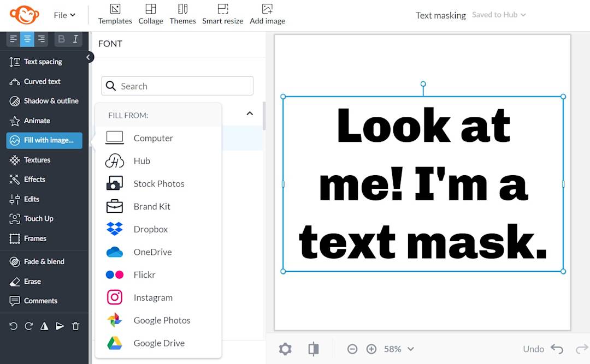Open Themes in the top toolbar
Viewport: 590px width, 364px height.
point(182,14)
